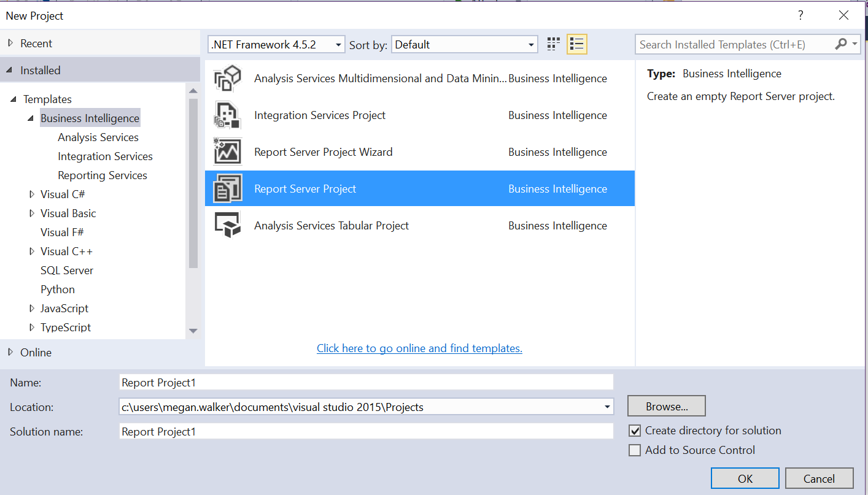This screenshot has height=495, width=868.
Task: Expand the Visual C++ node arrow
Action: 32,251
